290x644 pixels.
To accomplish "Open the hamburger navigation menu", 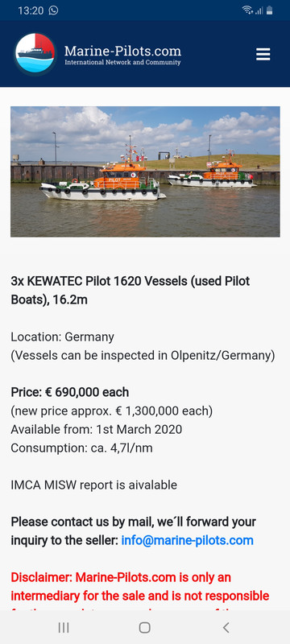I will [263, 54].
